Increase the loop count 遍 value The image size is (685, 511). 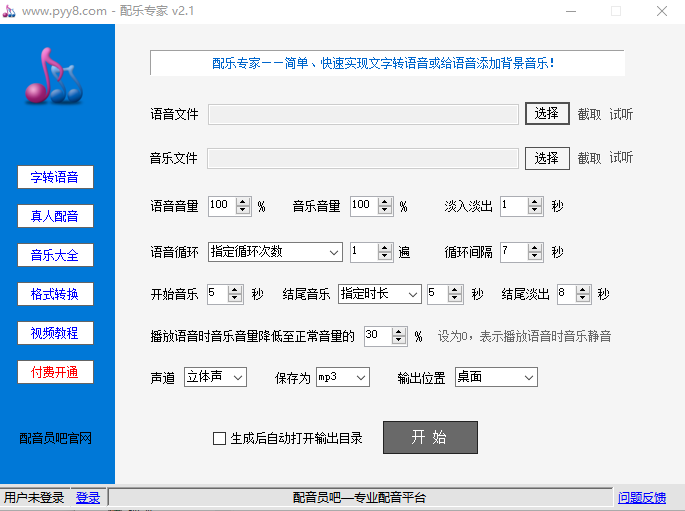[x=385, y=248]
